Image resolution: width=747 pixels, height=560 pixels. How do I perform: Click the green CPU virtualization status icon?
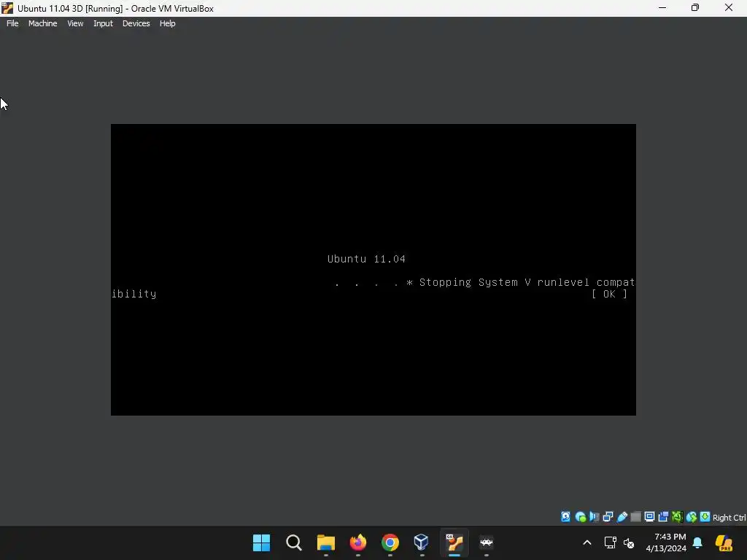(x=677, y=517)
